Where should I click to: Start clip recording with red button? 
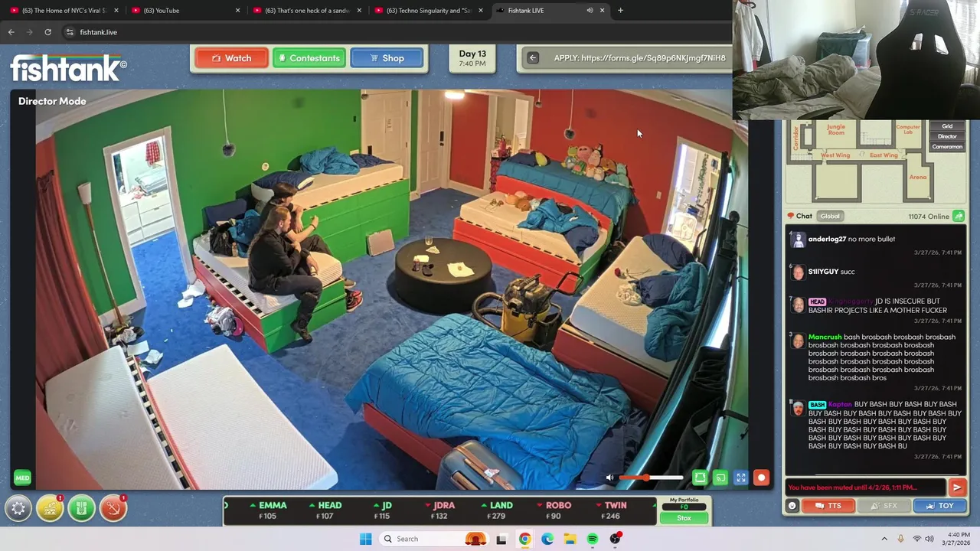(761, 478)
